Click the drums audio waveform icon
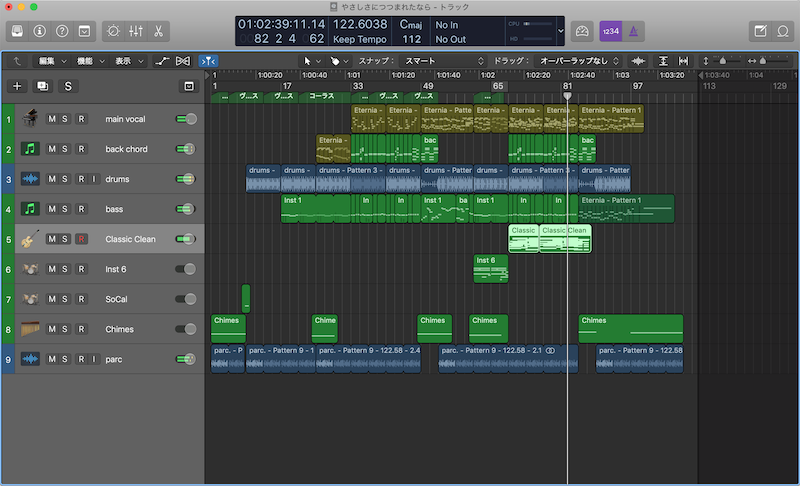 [x=30, y=179]
